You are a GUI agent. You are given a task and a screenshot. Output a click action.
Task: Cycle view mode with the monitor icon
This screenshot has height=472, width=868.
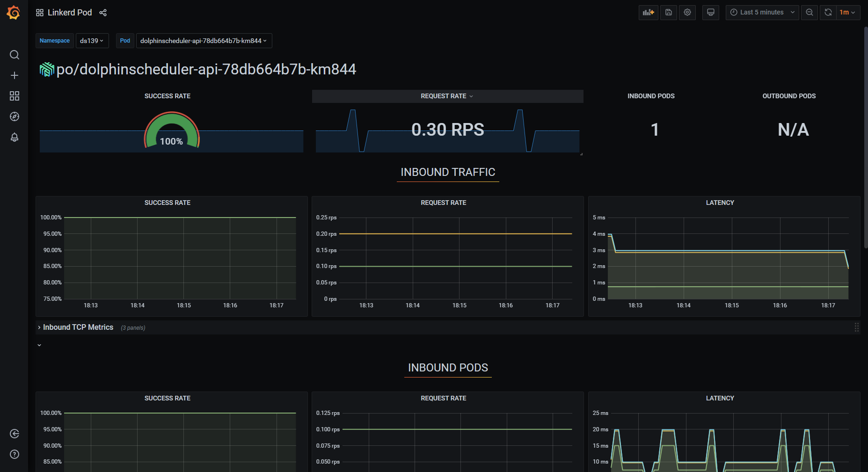710,13
